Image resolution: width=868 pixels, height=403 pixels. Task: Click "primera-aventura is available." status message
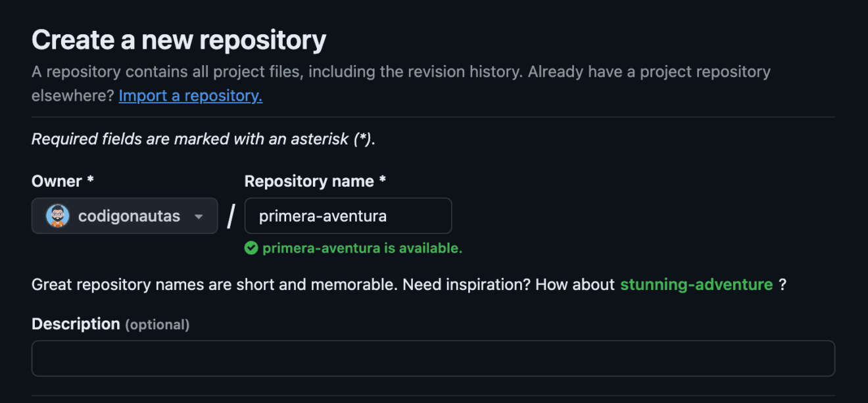pos(362,249)
